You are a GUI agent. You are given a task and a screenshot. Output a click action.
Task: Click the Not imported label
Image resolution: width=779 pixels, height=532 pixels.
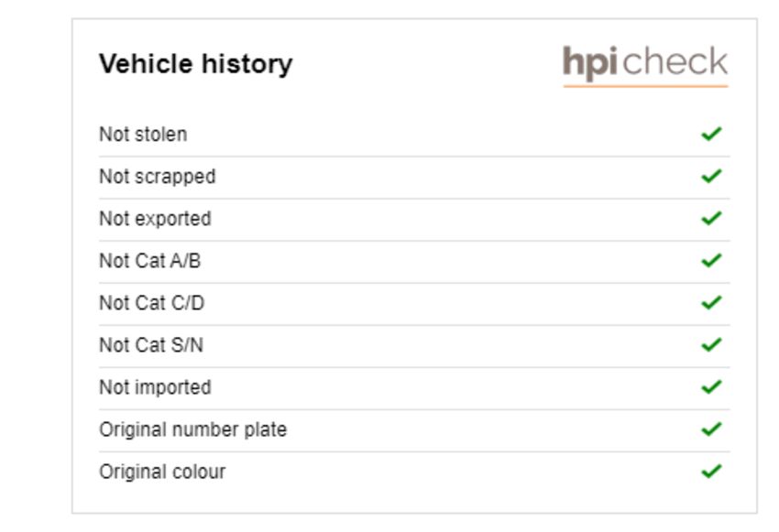click(155, 388)
